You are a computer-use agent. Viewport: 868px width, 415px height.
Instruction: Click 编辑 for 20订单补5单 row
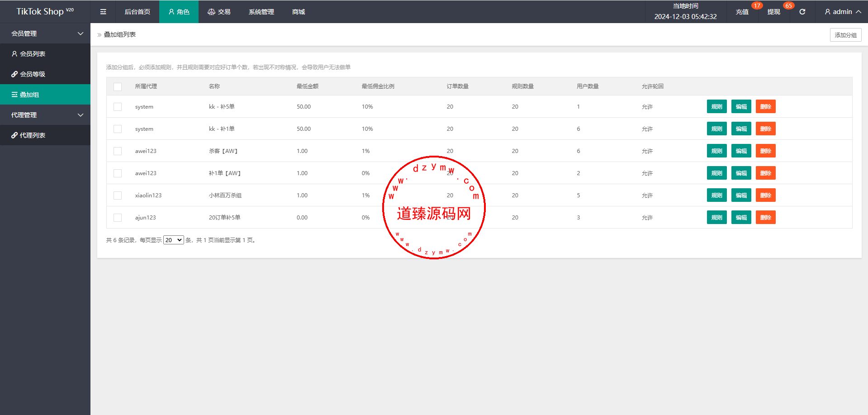(741, 218)
